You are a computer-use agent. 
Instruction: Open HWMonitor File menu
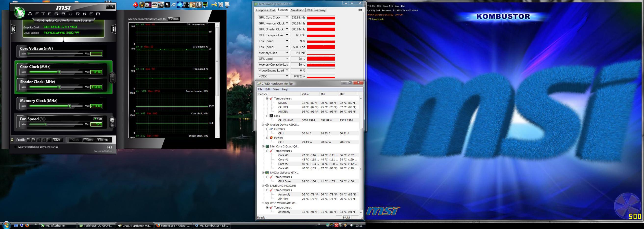(260, 89)
